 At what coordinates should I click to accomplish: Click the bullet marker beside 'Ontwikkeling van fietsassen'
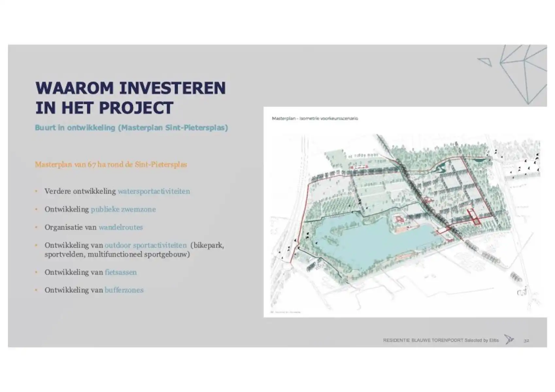[x=37, y=272]
